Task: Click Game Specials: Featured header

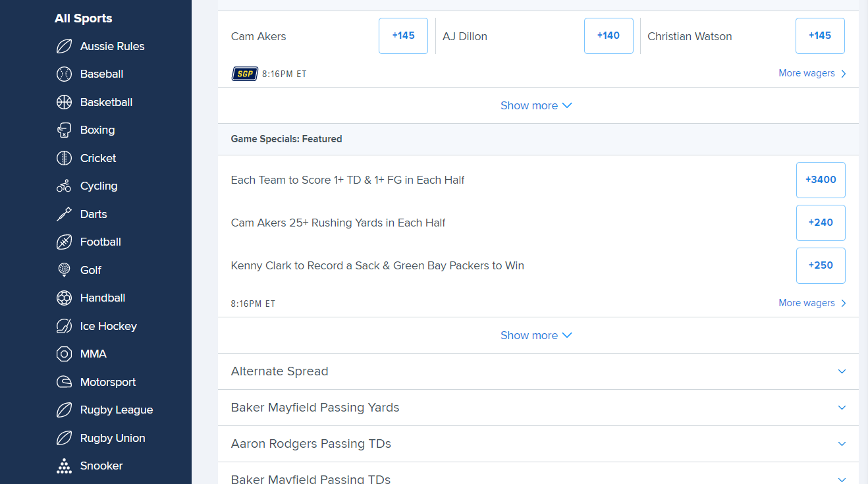Action: [x=286, y=139]
